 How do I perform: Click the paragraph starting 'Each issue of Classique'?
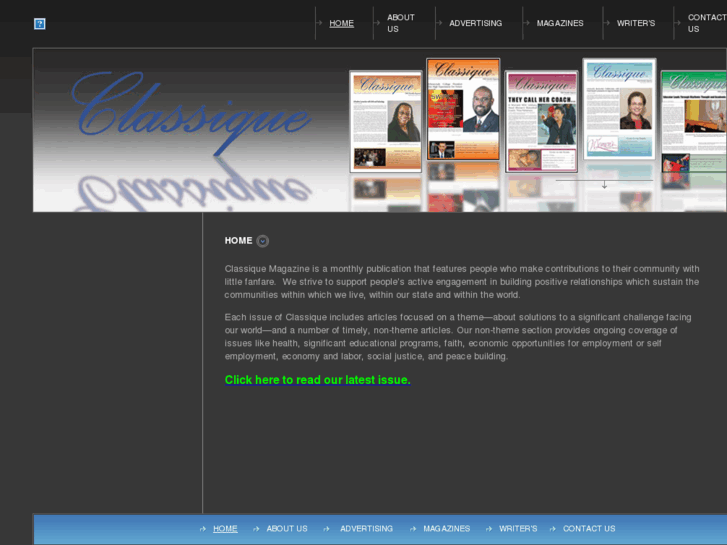(458, 337)
